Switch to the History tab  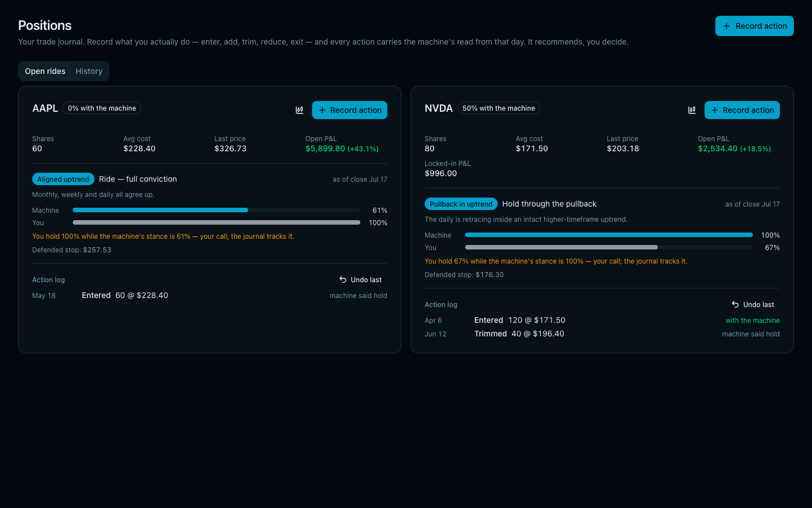point(89,71)
